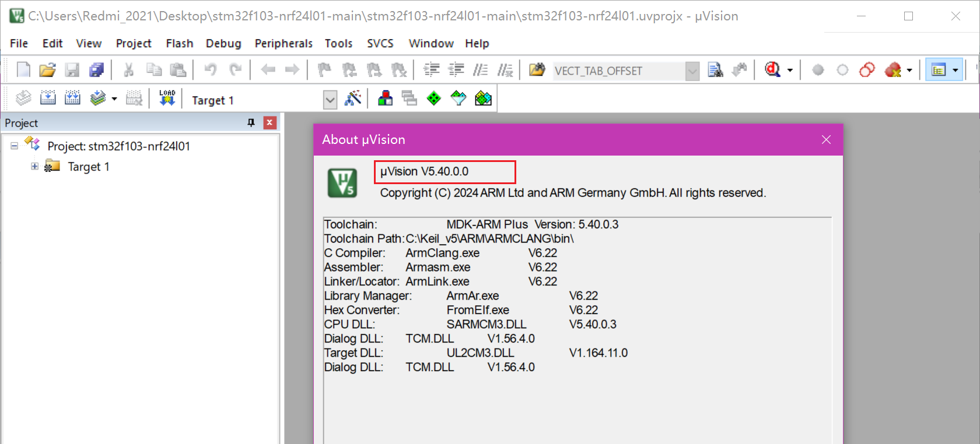Open Options for Target magic wand icon

pyautogui.click(x=353, y=98)
